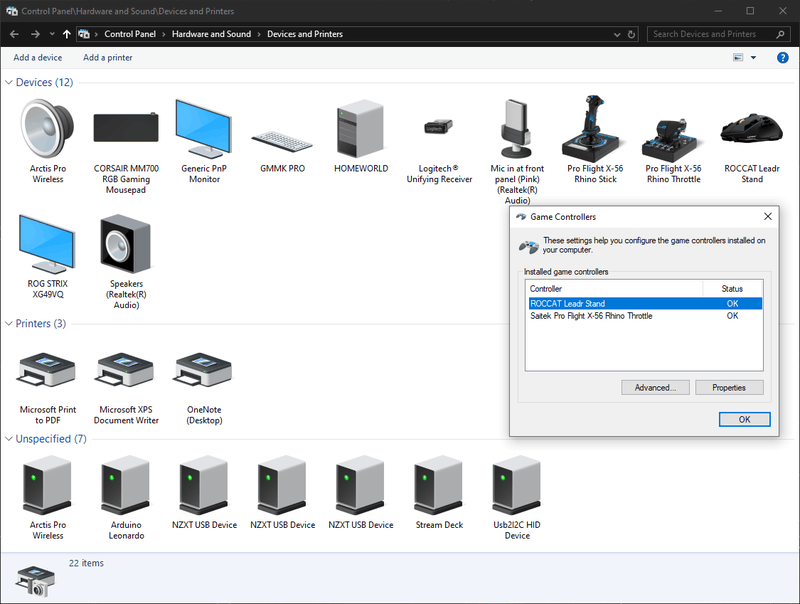Click the refresh button in address bar
Viewport: 800px width, 604px height.
click(631, 34)
